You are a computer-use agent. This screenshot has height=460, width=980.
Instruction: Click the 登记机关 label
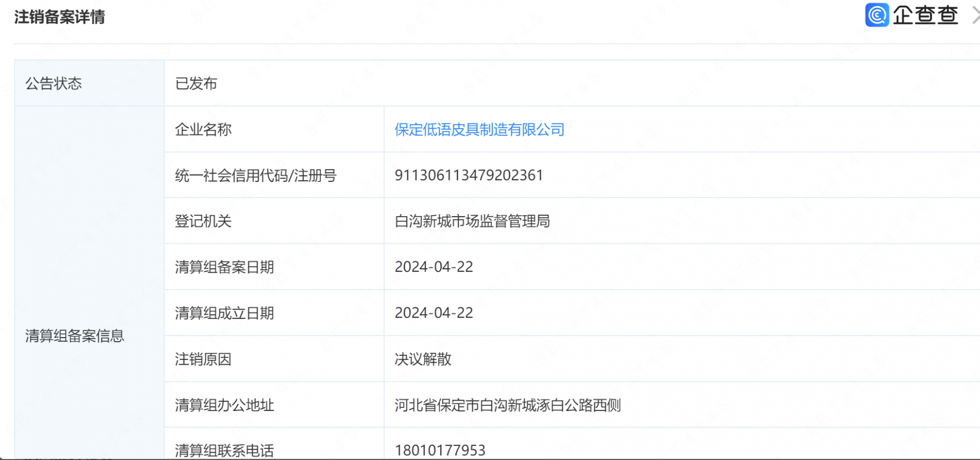pyautogui.click(x=203, y=221)
